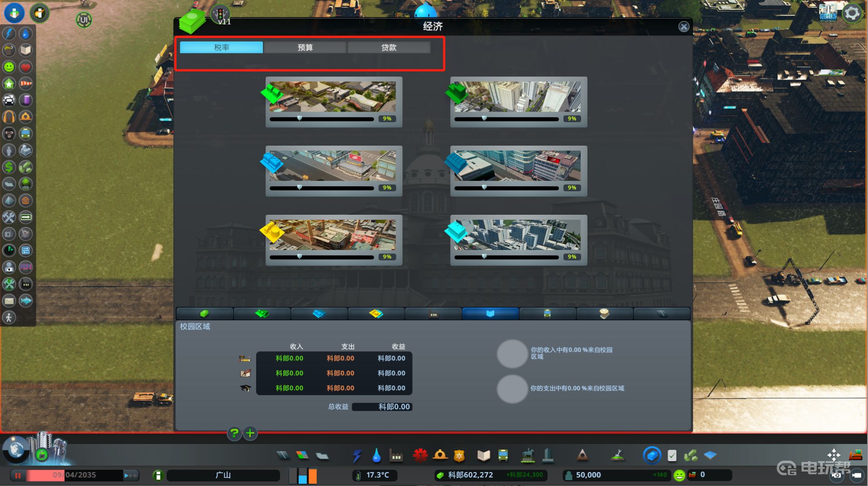Screen dimensions: 868x486
Task: Select the roads build tool in bottom toolbar
Action: tap(283, 455)
